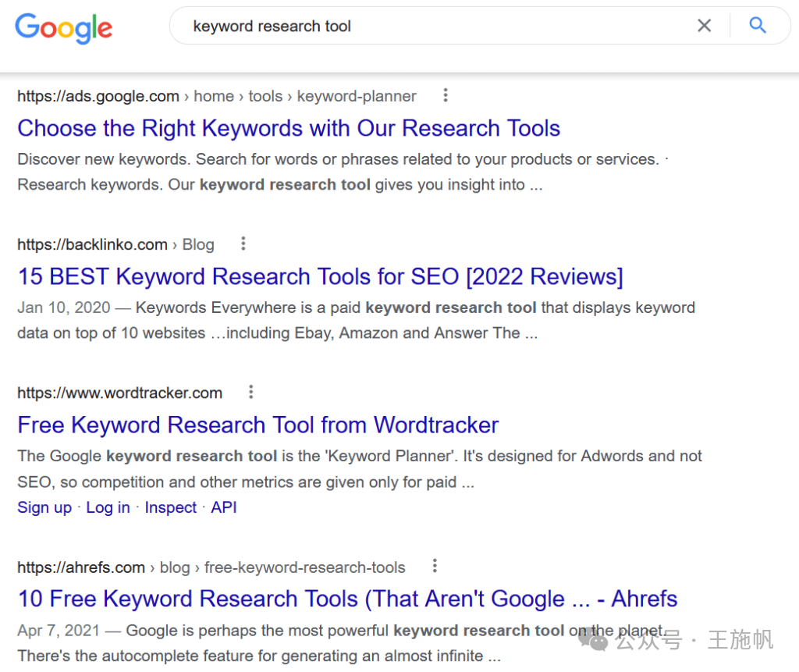The image size is (799, 672).
Task: Open three-dot menu for backlinko.com result
Action: tap(243, 244)
